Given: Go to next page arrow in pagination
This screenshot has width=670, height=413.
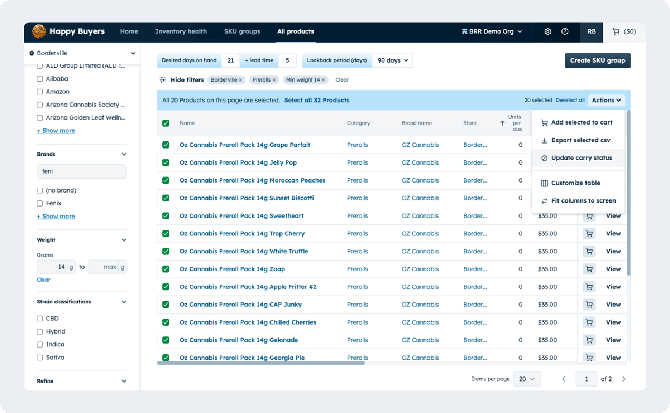Looking at the screenshot, I should (624, 379).
